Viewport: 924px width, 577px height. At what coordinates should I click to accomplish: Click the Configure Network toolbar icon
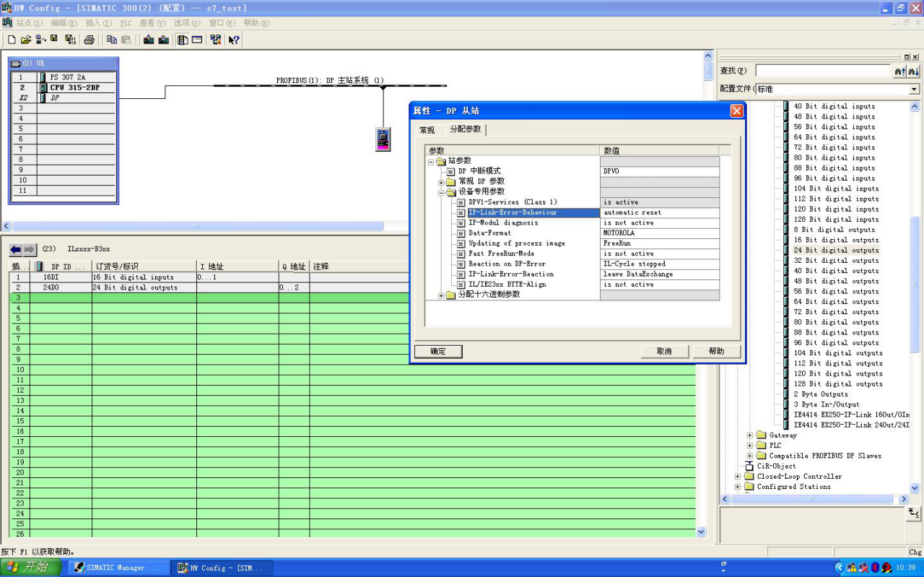point(215,40)
